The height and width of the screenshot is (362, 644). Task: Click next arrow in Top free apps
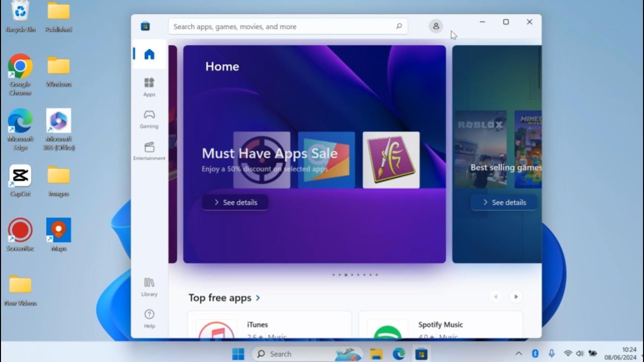pyautogui.click(x=516, y=297)
